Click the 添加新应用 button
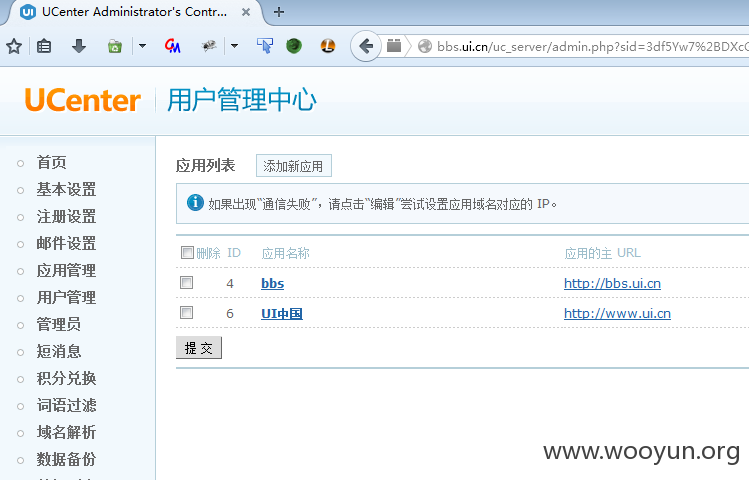 coord(294,166)
